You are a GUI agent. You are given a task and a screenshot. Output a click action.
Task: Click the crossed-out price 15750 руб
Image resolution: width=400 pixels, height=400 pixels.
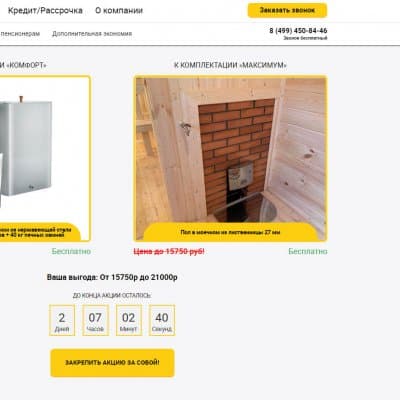[x=169, y=251]
